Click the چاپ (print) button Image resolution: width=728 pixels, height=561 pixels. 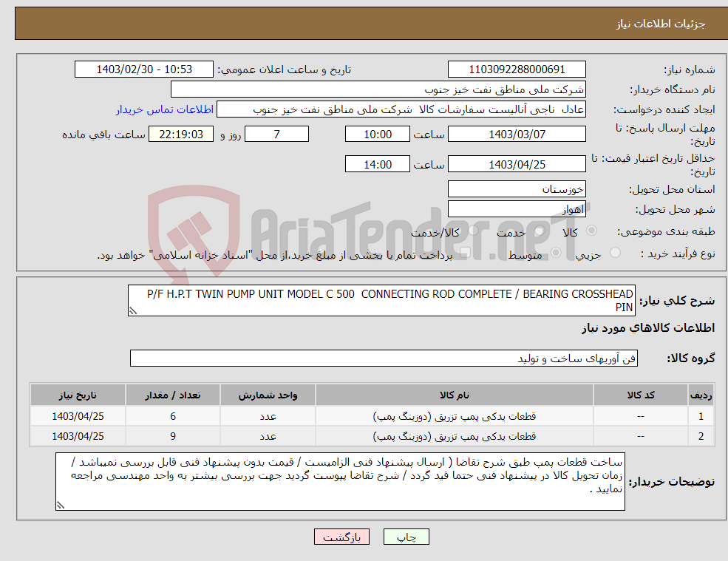[x=406, y=537]
